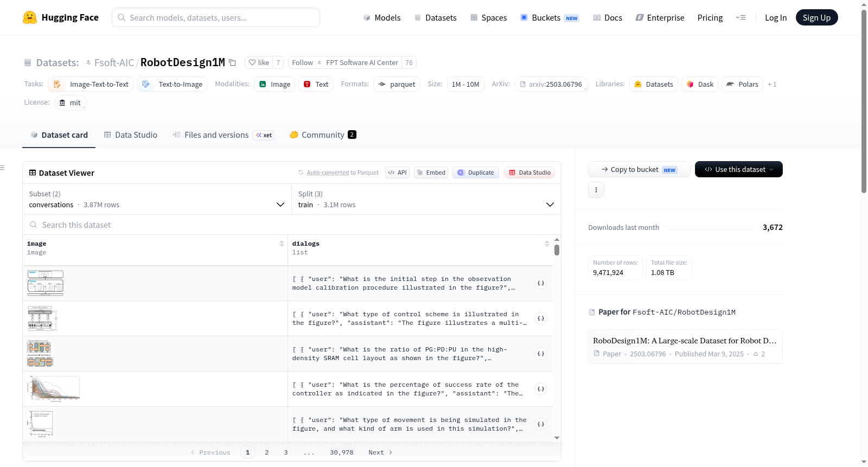
Task: Open Enterprise in the top navigation
Action: 660,17
